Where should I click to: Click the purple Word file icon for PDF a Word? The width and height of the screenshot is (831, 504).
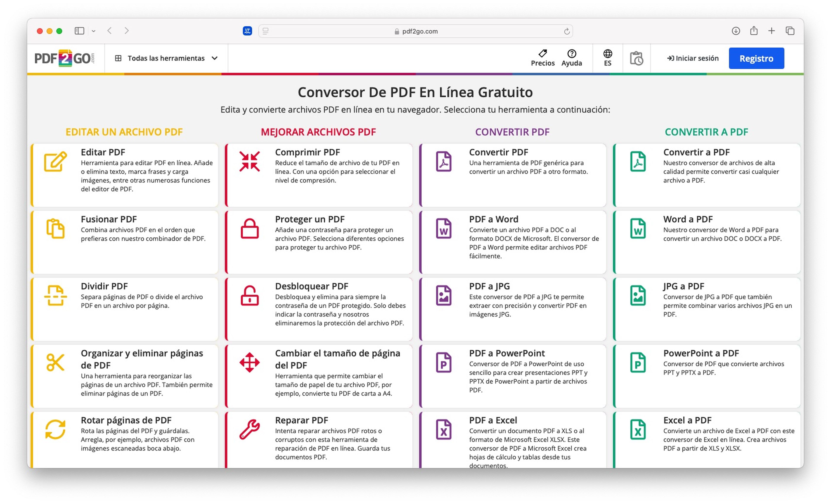tap(444, 229)
